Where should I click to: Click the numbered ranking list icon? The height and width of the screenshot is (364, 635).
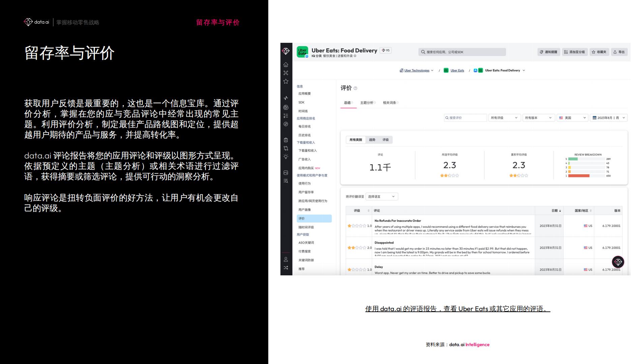pyautogui.click(x=286, y=116)
